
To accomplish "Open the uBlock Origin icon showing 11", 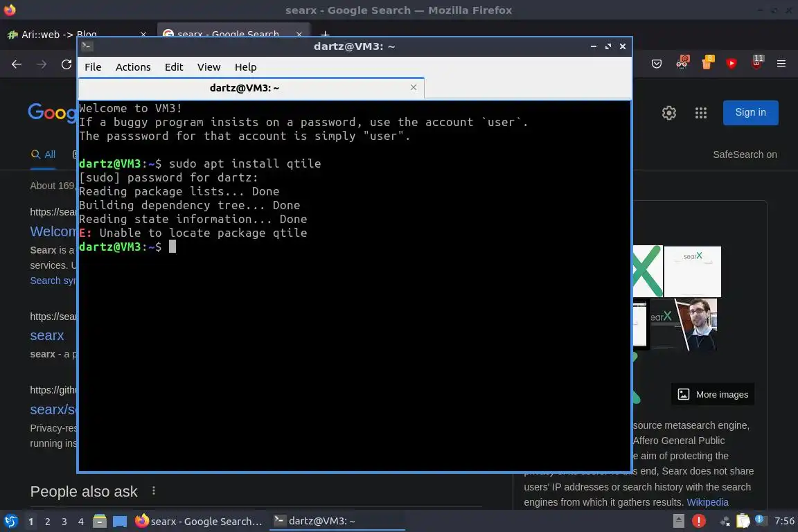I will 756,62.
